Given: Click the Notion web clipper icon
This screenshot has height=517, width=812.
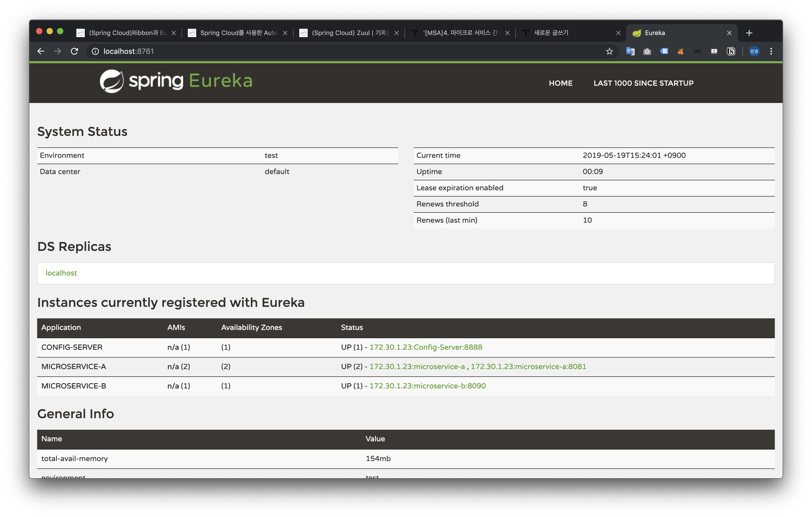Looking at the screenshot, I should pos(731,51).
